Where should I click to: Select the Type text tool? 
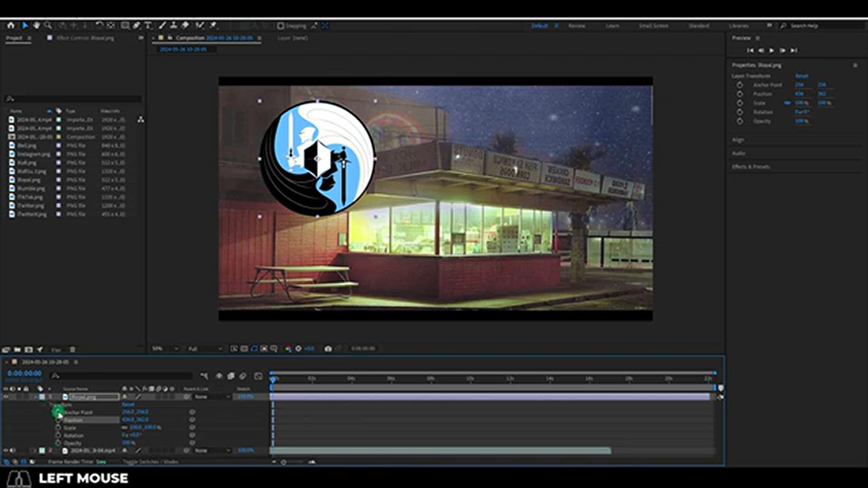pyautogui.click(x=148, y=26)
